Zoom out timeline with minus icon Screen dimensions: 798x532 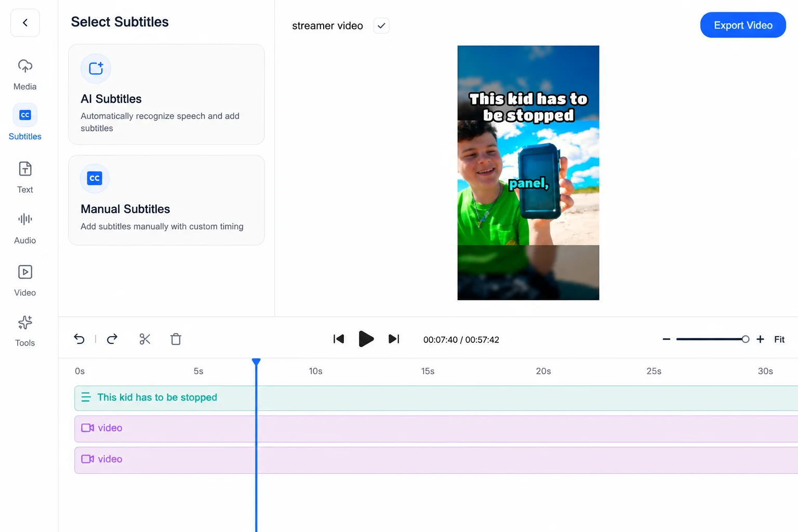tap(667, 339)
